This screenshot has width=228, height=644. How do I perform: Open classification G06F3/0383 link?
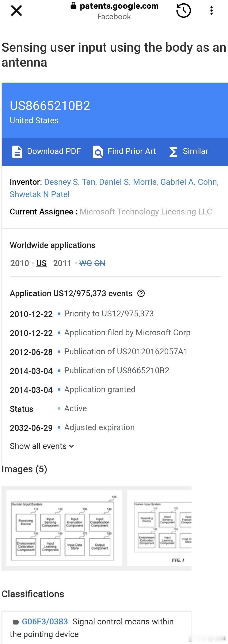coord(45,622)
